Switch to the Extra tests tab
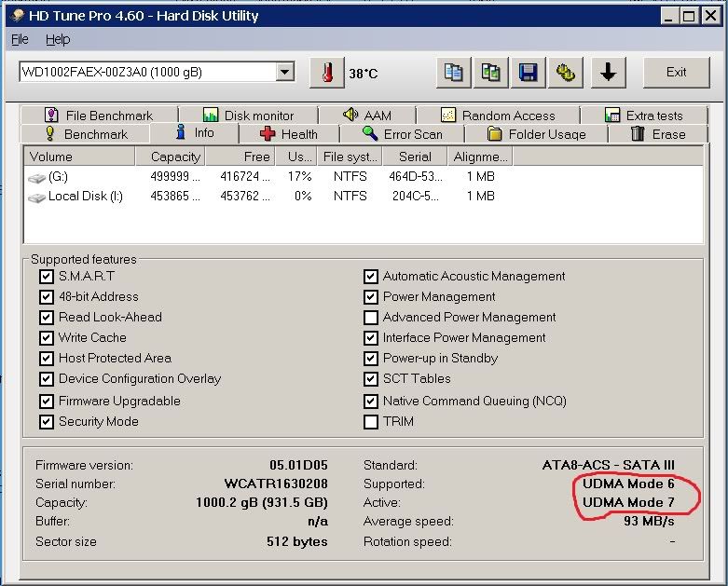The height and width of the screenshot is (586, 728). tap(644, 116)
